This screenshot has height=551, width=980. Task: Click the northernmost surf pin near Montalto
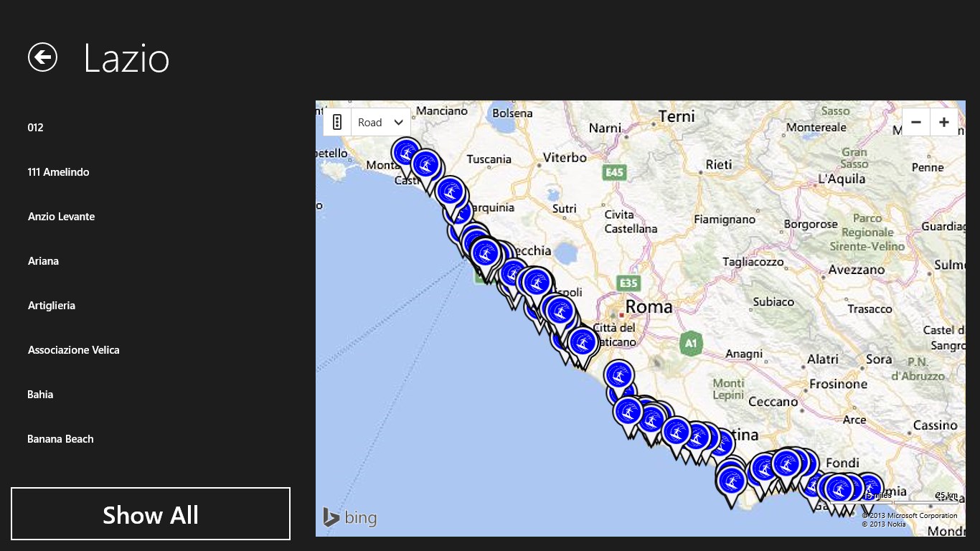pos(405,153)
